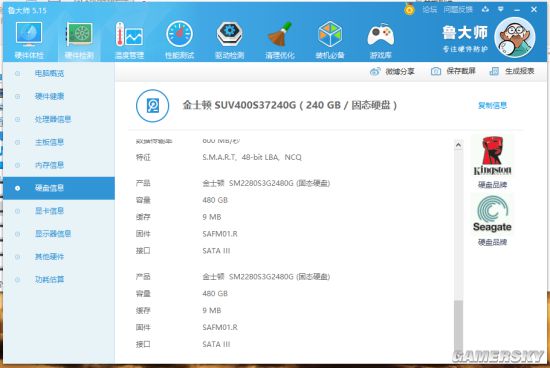Viewport: 550px width, 368px height.
Task: Click the second SATA III interface value
Action: point(216,344)
